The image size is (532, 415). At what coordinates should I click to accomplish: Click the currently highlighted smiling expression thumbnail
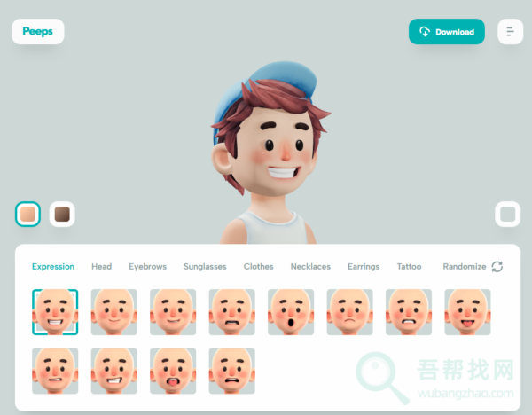(55, 312)
